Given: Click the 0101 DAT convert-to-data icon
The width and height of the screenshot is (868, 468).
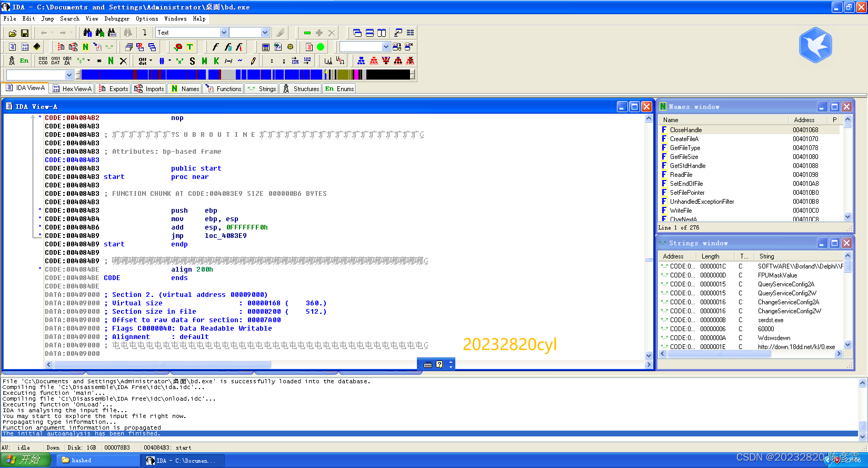Looking at the screenshot, I should (55, 61).
